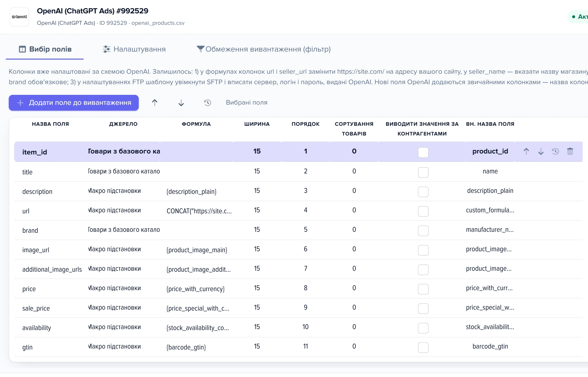This screenshot has width=588, height=377.
Task: Toggle checkbox in price row
Action: 423,289
